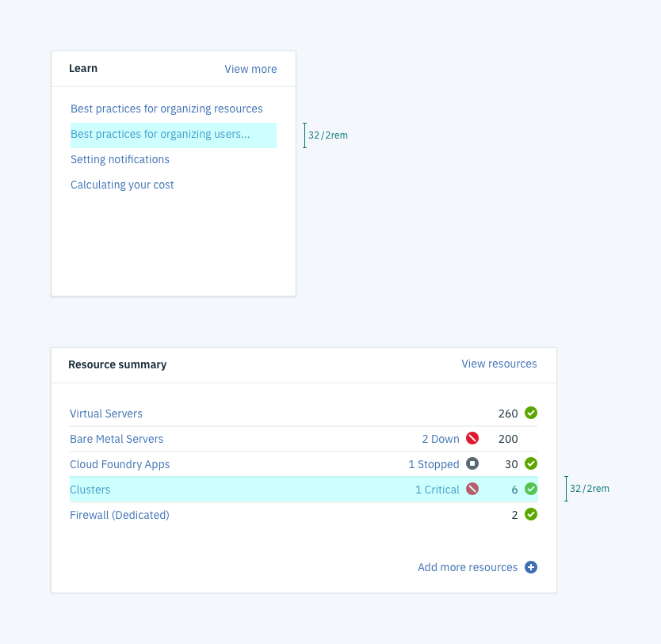Click the green check icon beside Virtual Servers count
This screenshot has width=661, height=644.
tap(531, 413)
